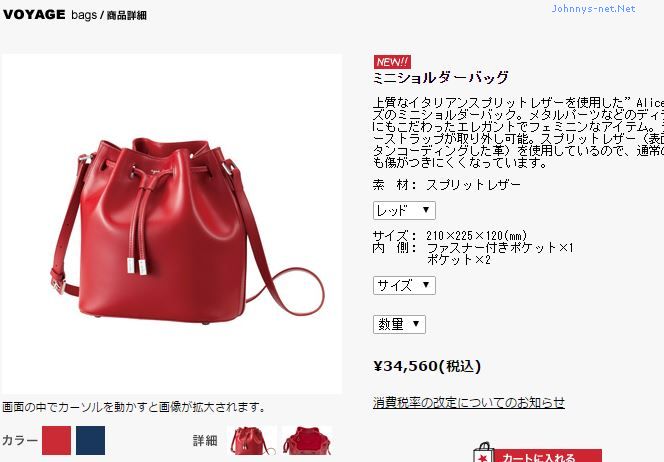Expand the サイズ size dropdown
This screenshot has width=664, height=462.
click(404, 285)
